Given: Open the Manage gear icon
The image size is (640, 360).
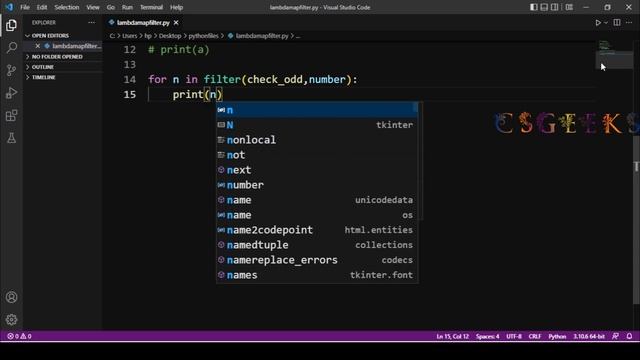Looking at the screenshot, I should click(x=11, y=319).
